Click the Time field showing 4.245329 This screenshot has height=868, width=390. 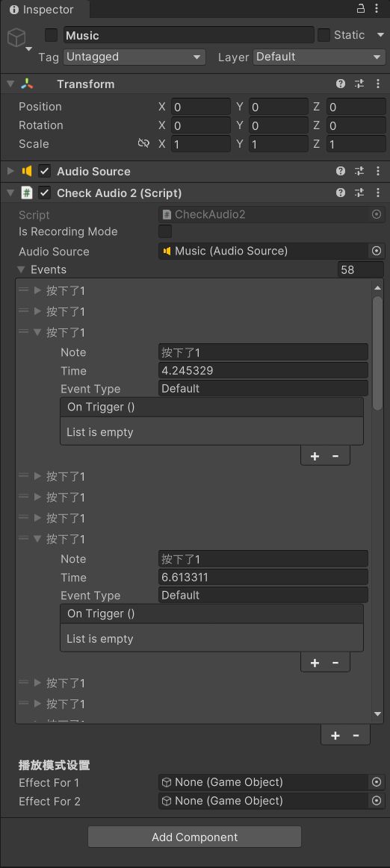pyautogui.click(x=263, y=370)
